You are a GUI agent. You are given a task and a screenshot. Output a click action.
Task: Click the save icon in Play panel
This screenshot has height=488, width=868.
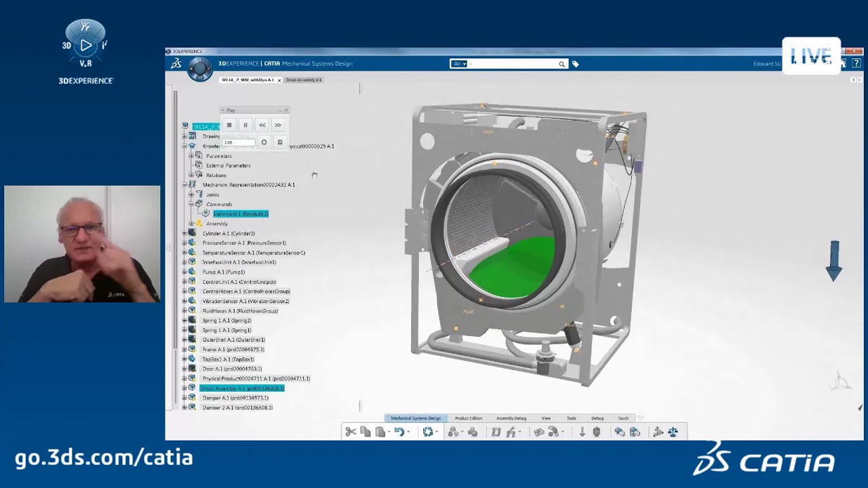[x=279, y=142]
